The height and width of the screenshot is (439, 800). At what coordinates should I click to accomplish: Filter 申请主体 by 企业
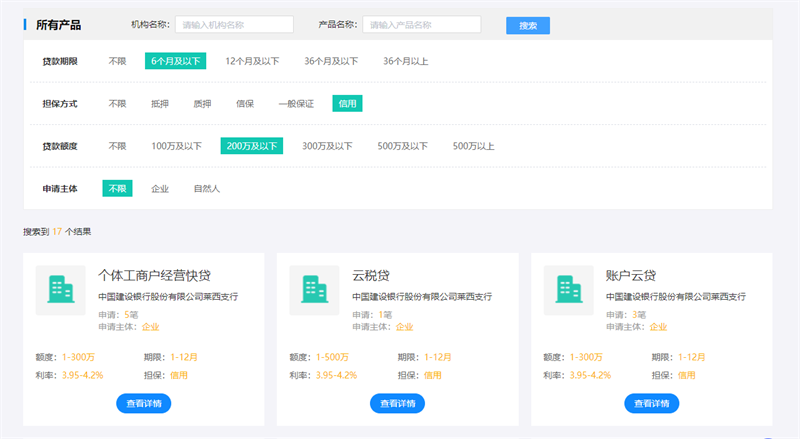pyautogui.click(x=160, y=188)
